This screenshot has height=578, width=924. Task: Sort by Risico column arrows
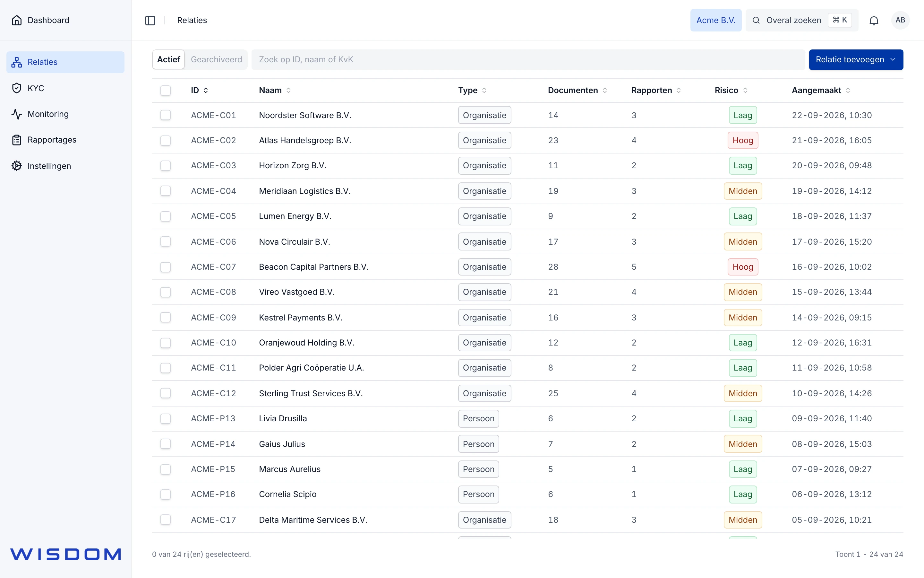(745, 90)
